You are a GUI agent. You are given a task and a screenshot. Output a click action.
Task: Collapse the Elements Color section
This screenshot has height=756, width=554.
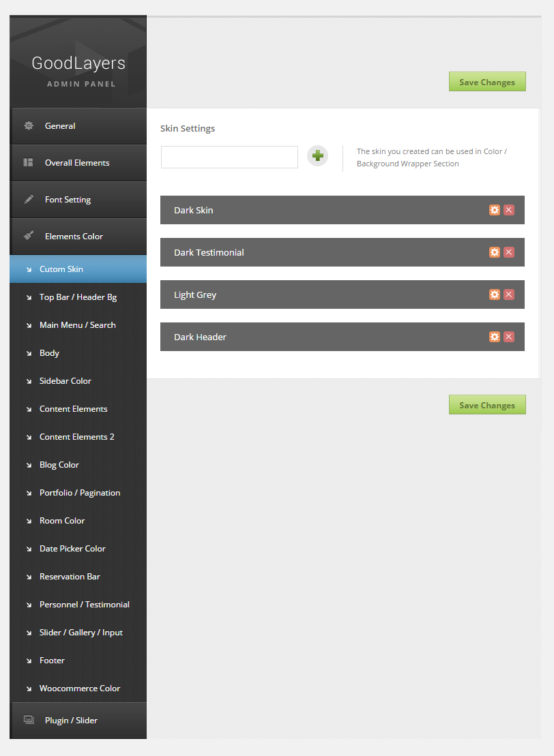tap(78, 237)
